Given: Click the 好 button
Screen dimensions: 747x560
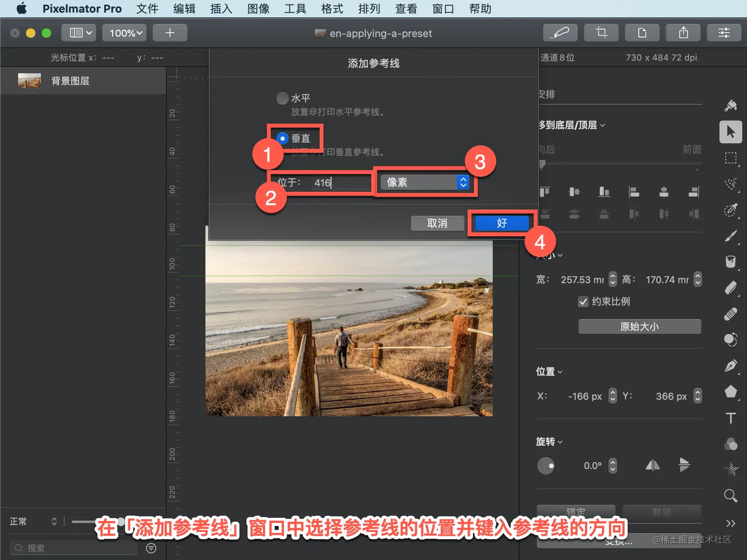Looking at the screenshot, I should [502, 223].
